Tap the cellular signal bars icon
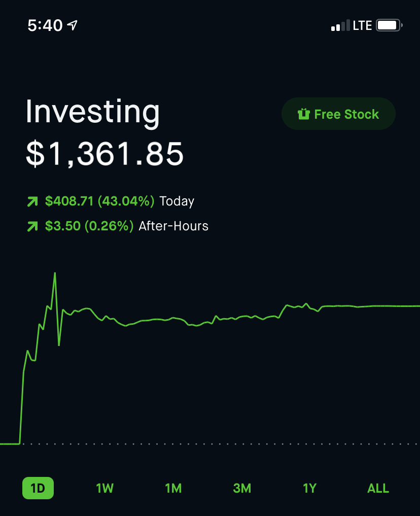Image resolution: width=420 pixels, height=516 pixels. point(340,25)
